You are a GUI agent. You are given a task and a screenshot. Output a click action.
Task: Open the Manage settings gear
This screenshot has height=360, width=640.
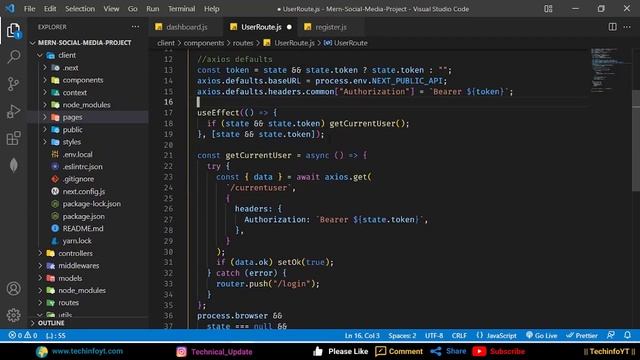pyautogui.click(x=13, y=315)
